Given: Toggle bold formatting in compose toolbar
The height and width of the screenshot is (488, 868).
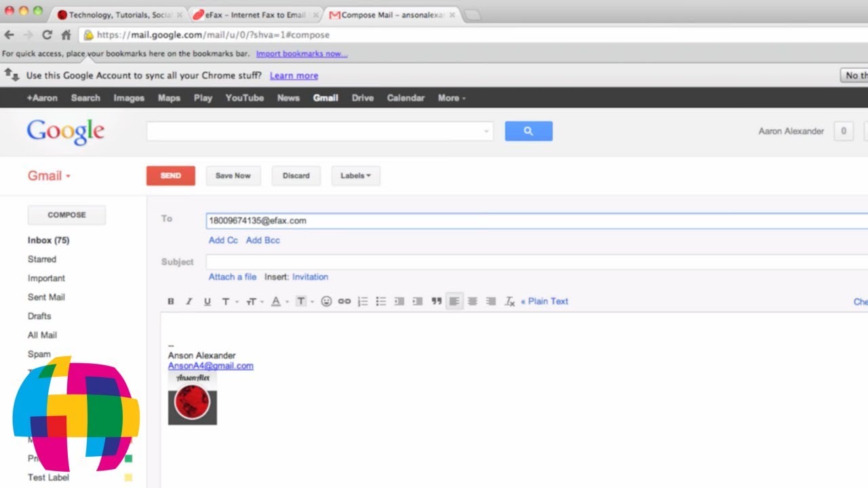Looking at the screenshot, I should (x=171, y=302).
